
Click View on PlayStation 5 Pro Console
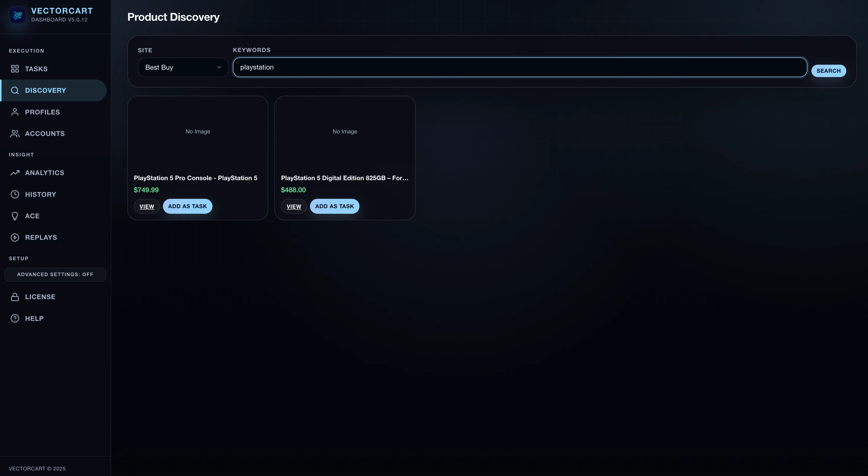[x=147, y=206]
